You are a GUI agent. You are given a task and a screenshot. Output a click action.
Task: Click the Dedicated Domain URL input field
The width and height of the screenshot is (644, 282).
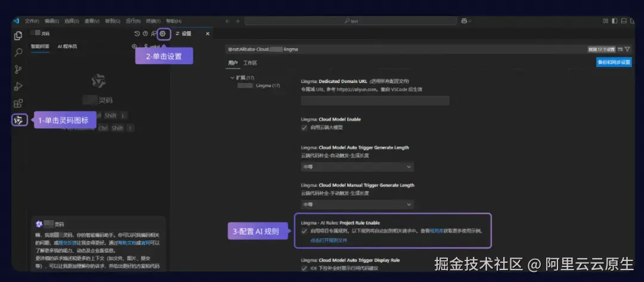(x=375, y=101)
